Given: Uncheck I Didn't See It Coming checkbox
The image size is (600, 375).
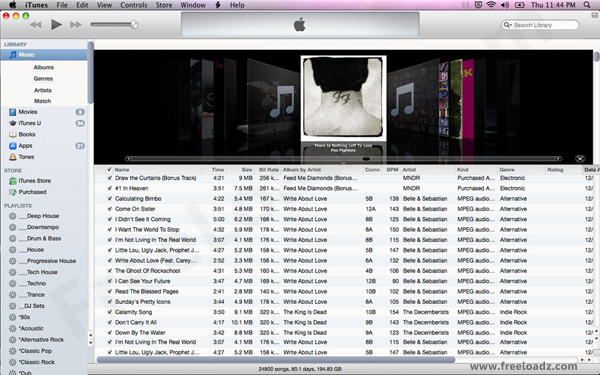Looking at the screenshot, I should coord(109,219).
